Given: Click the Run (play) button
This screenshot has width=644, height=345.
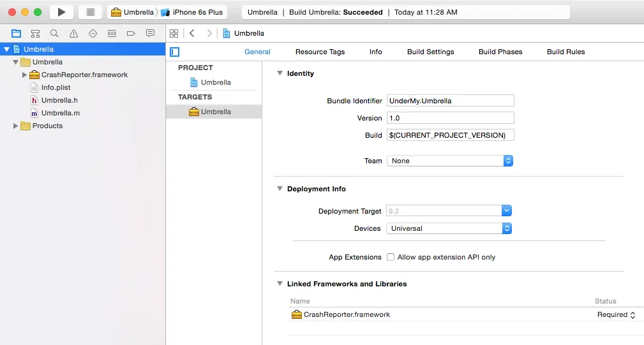Looking at the screenshot, I should pos(61,12).
